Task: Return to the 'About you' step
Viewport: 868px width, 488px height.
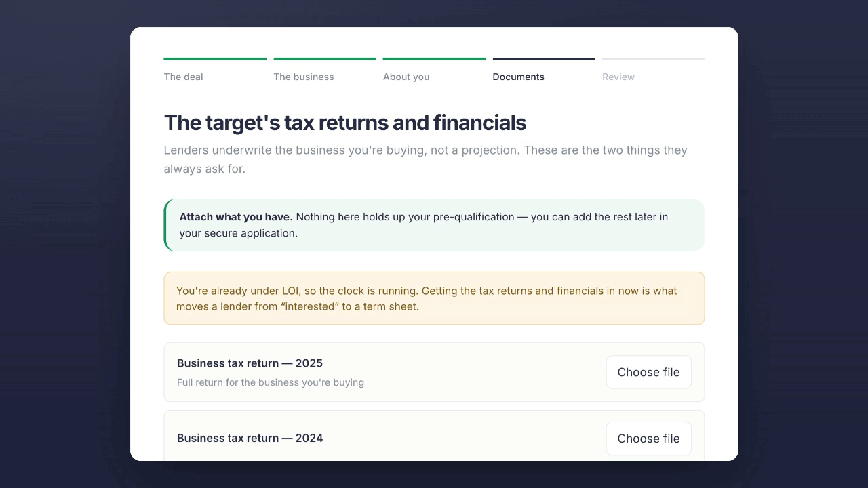Action: pos(406,77)
